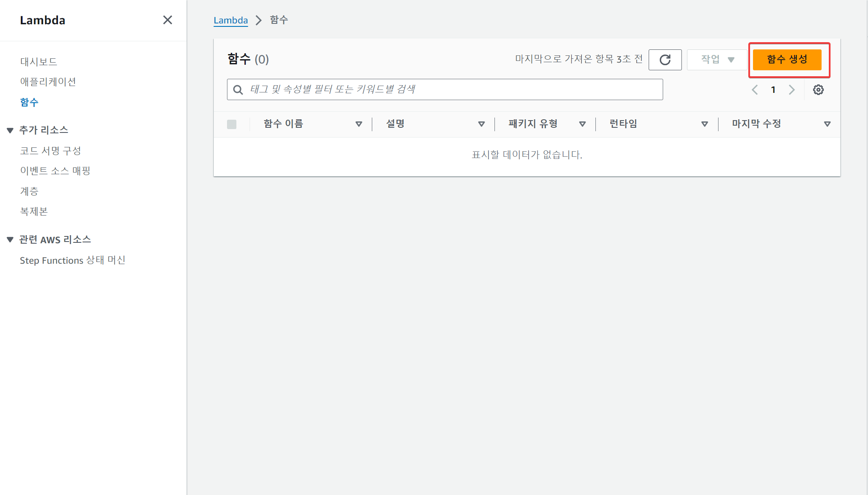The width and height of the screenshot is (868, 495).
Task: Refresh the functions list
Action: pos(665,60)
